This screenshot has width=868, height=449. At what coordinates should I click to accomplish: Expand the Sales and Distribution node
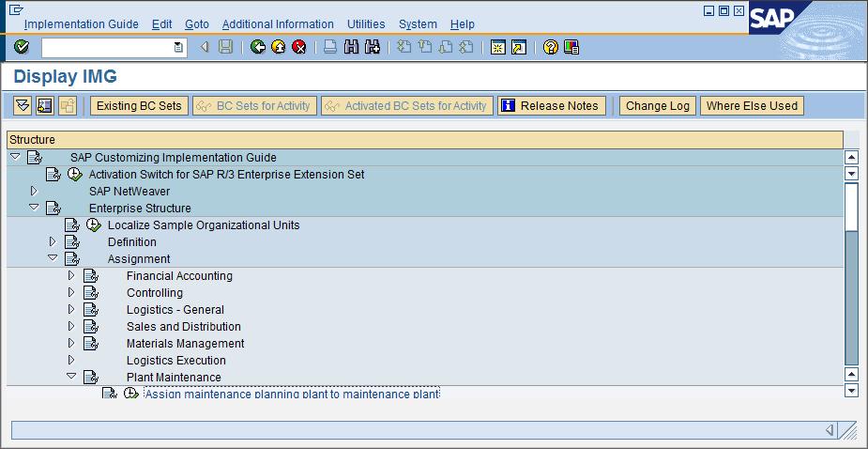tap(71, 326)
